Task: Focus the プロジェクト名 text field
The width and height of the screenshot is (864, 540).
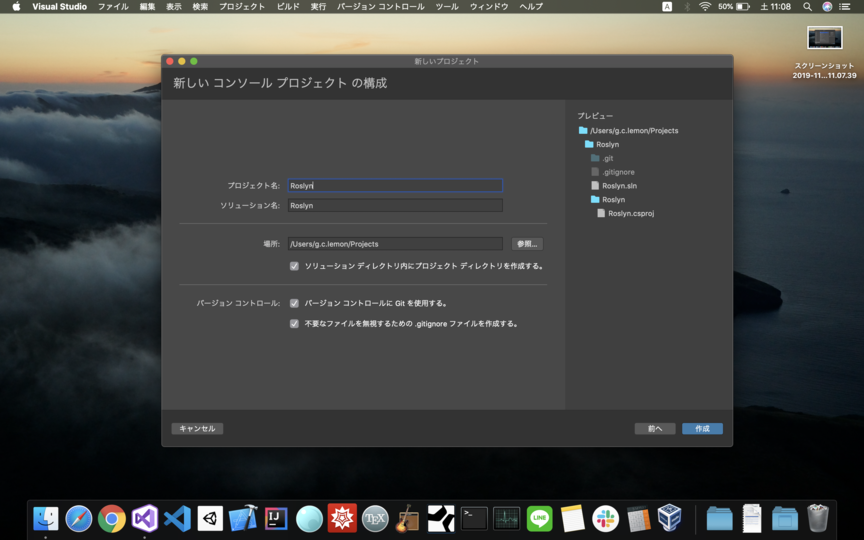Action: 395,186
